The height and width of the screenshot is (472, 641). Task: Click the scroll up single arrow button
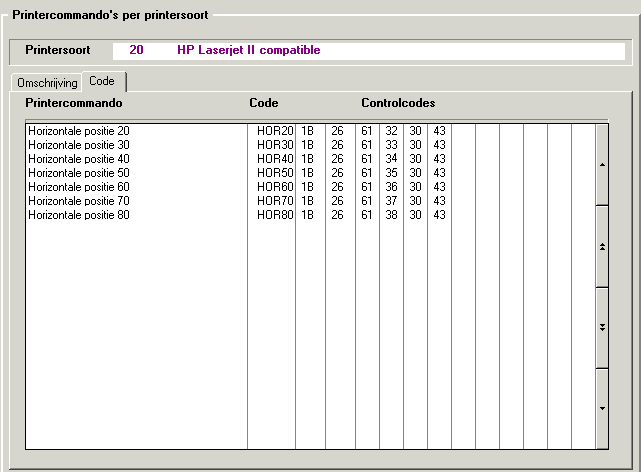[x=602, y=164]
